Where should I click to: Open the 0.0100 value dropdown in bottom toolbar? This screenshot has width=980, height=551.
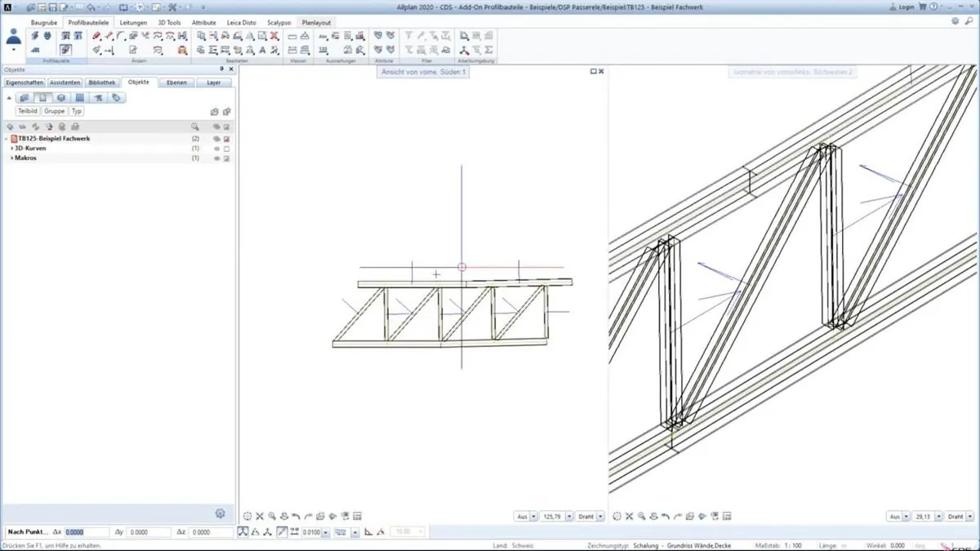pyautogui.click(x=325, y=532)
